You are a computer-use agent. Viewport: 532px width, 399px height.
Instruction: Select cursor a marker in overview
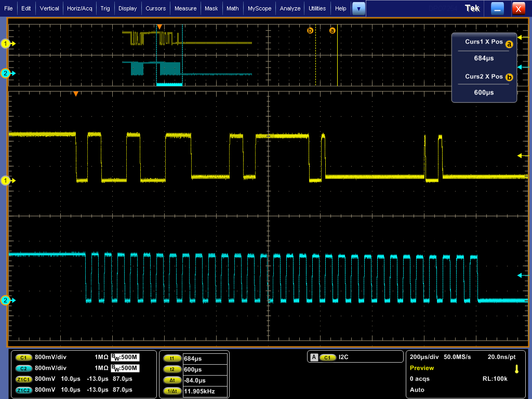332,31
